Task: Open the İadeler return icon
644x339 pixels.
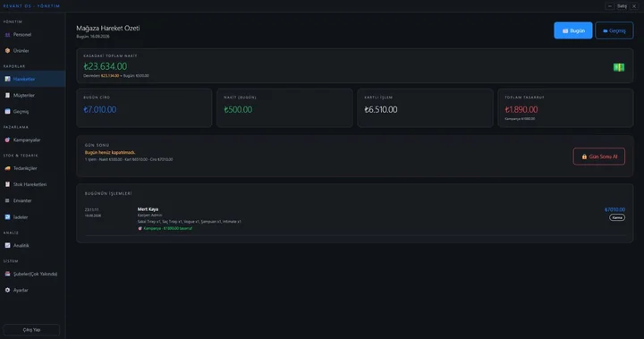Action: coord(7,217)
